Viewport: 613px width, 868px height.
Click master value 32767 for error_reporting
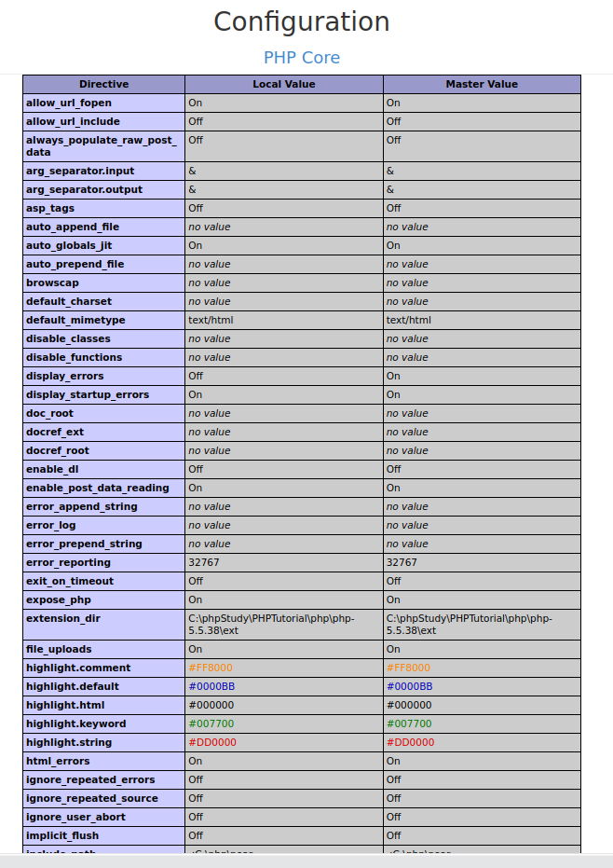click(402, 562)
